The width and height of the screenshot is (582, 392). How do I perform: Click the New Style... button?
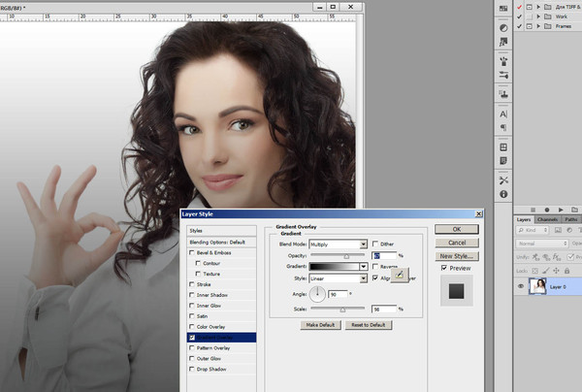click(457, 256)
